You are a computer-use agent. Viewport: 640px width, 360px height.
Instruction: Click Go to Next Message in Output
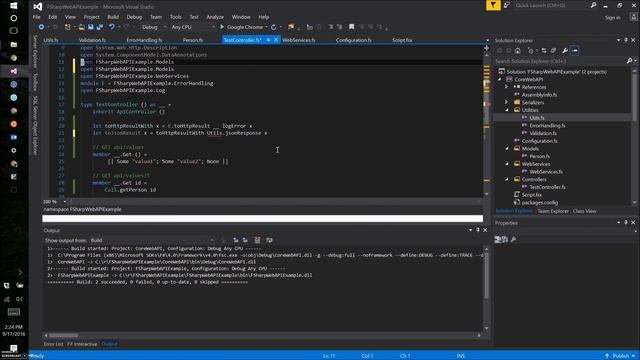click(245, 240)
